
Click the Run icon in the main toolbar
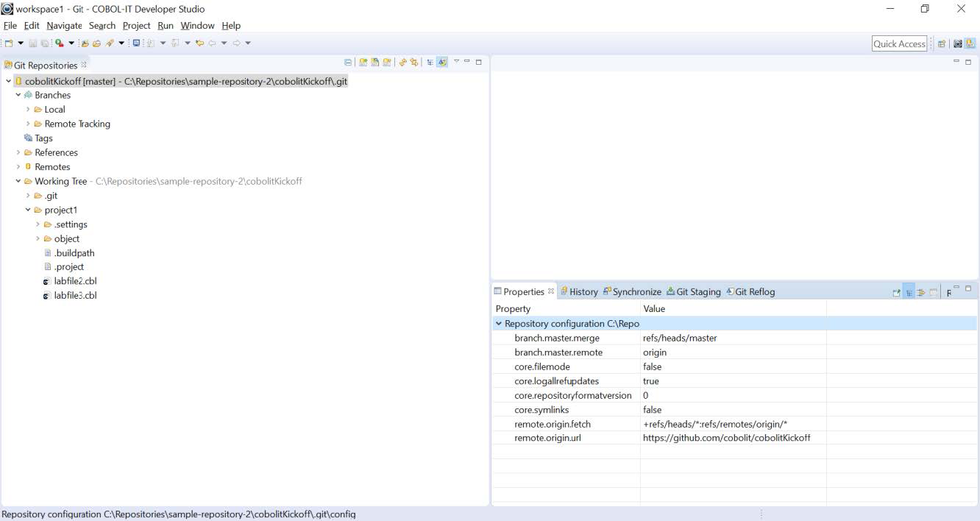(57, 43)
